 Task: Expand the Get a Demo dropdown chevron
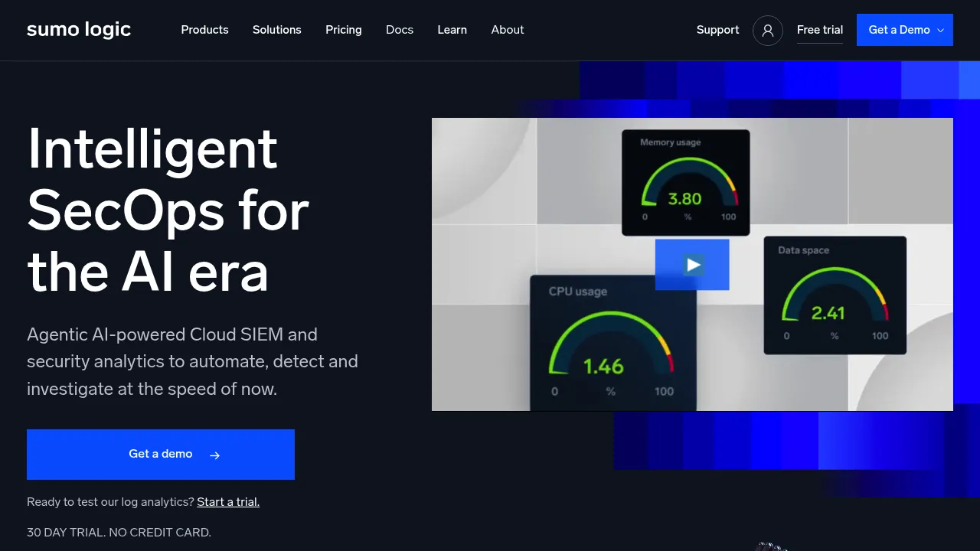click(941, 31)
